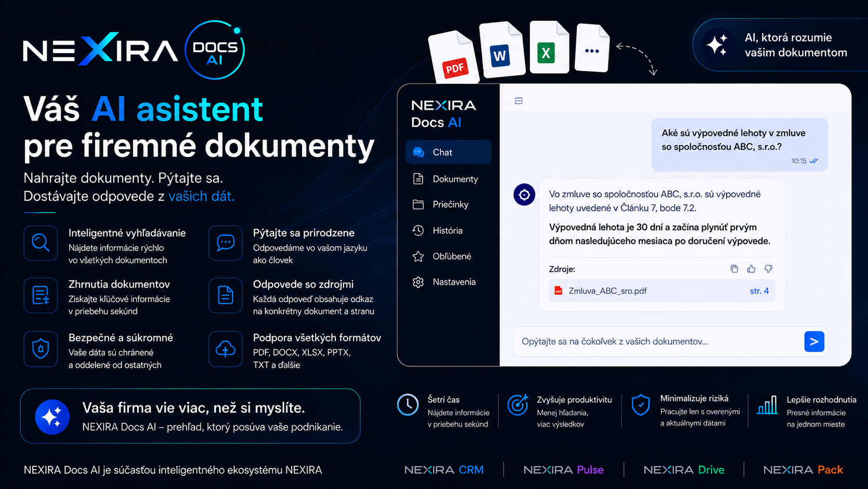Send message with blue arrow button

point(814,341)
